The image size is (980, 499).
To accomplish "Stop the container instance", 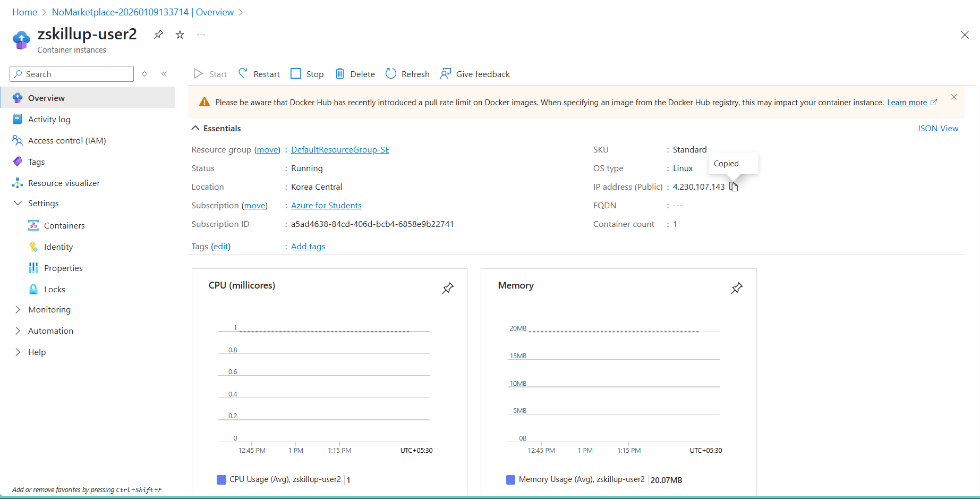I will pyautogui.click(x=308, y=74).
